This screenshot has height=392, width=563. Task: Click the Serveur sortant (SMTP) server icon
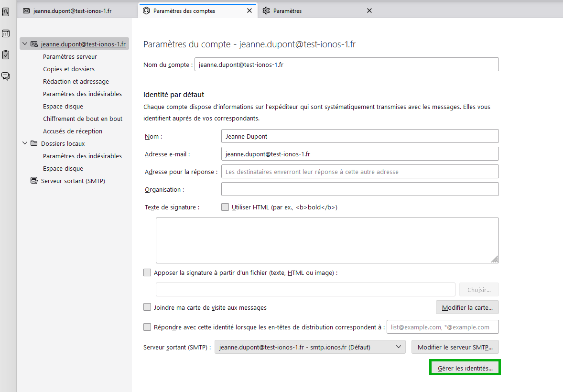pyautogui.click(x=34, y=181)
